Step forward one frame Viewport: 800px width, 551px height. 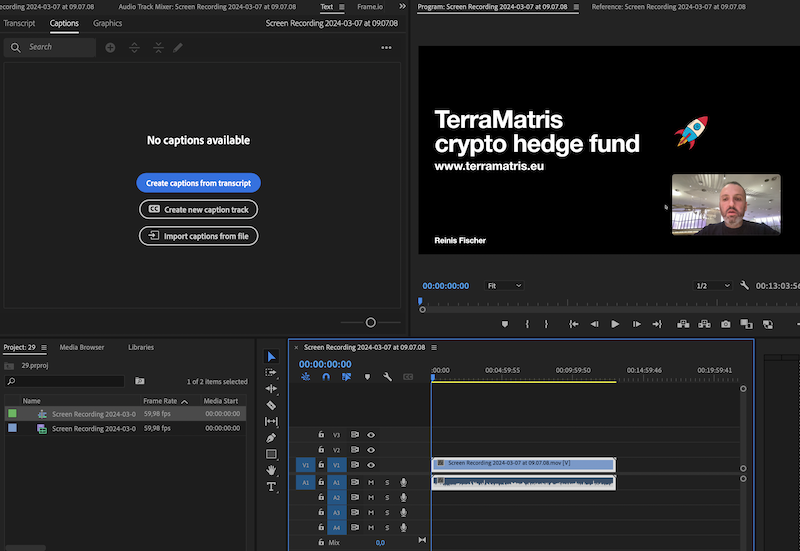pyautogui.click(x=636, y=324)
